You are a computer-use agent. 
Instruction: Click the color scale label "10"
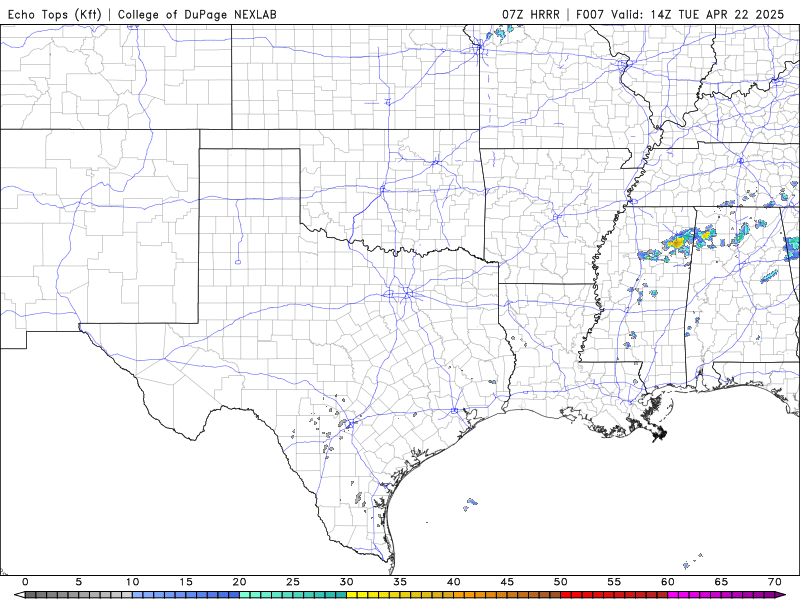132,582
